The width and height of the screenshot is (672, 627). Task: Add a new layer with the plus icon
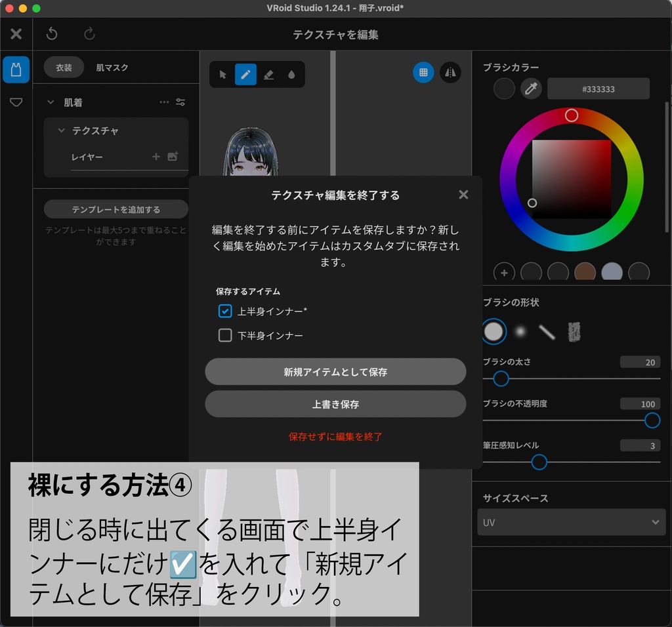pos(156,157)
